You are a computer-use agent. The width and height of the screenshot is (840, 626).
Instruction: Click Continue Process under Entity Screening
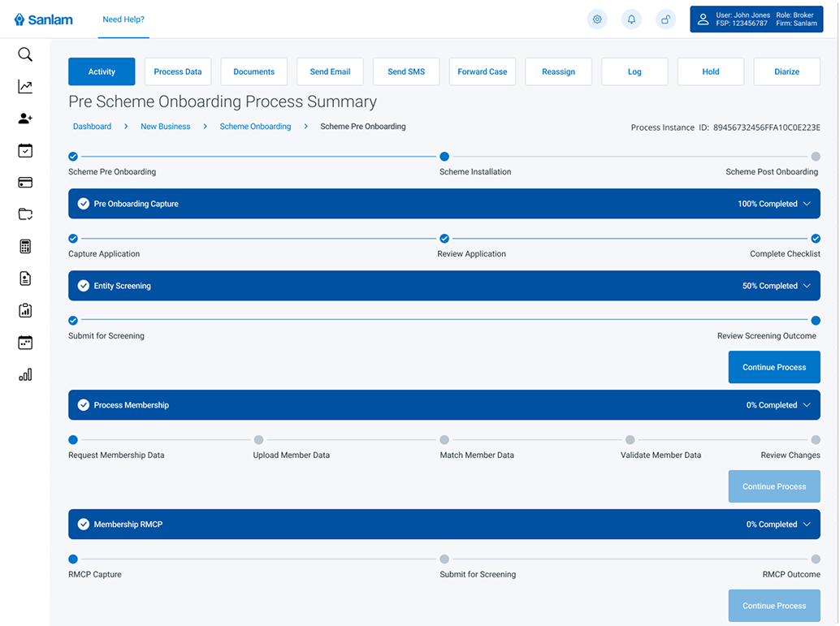[773, 367]
